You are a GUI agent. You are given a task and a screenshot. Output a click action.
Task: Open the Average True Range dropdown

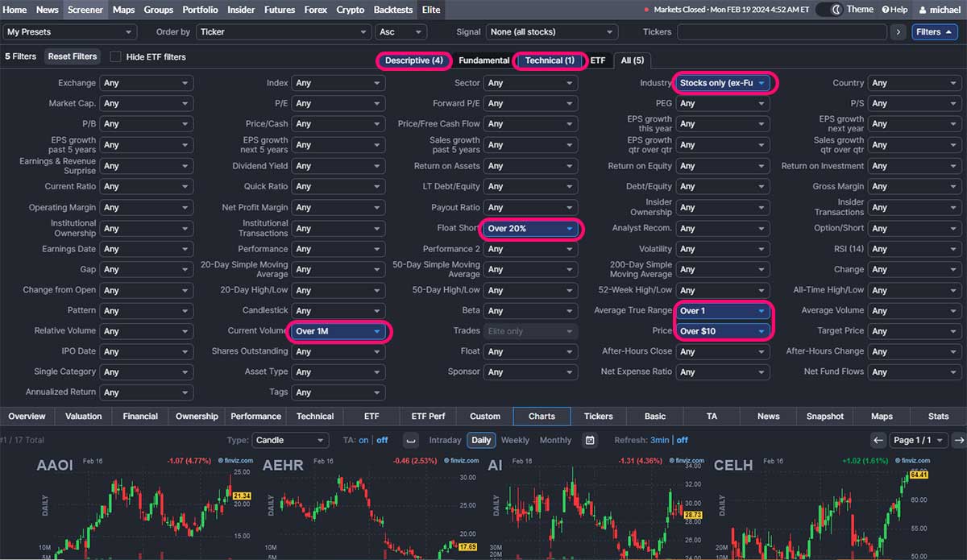pos(724,311)
